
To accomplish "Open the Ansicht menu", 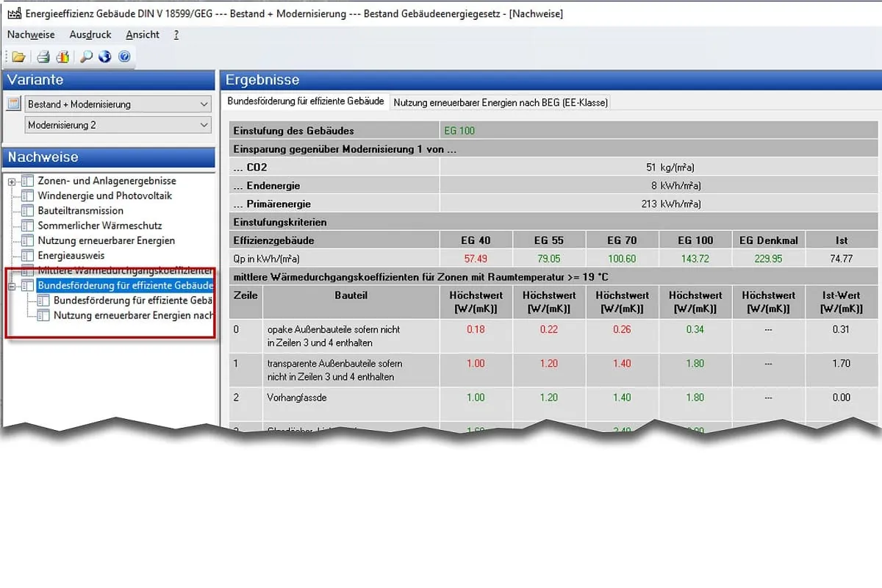I will (143, 35).
